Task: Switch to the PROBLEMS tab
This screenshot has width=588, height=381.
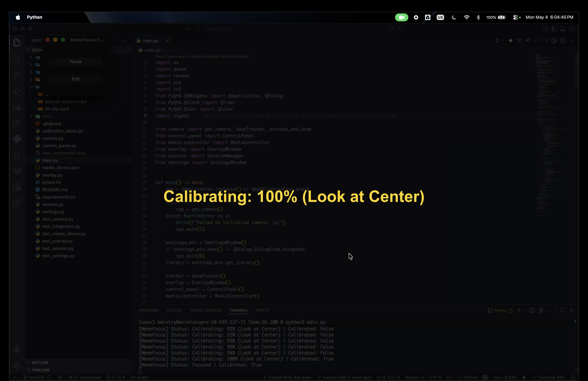Action: pyautogui.click(x=149, y=310)
